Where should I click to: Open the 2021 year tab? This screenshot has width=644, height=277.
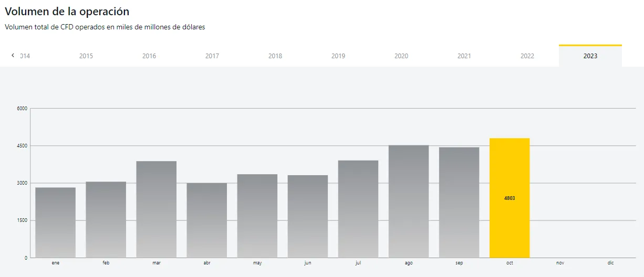click(x=464, y=56)
